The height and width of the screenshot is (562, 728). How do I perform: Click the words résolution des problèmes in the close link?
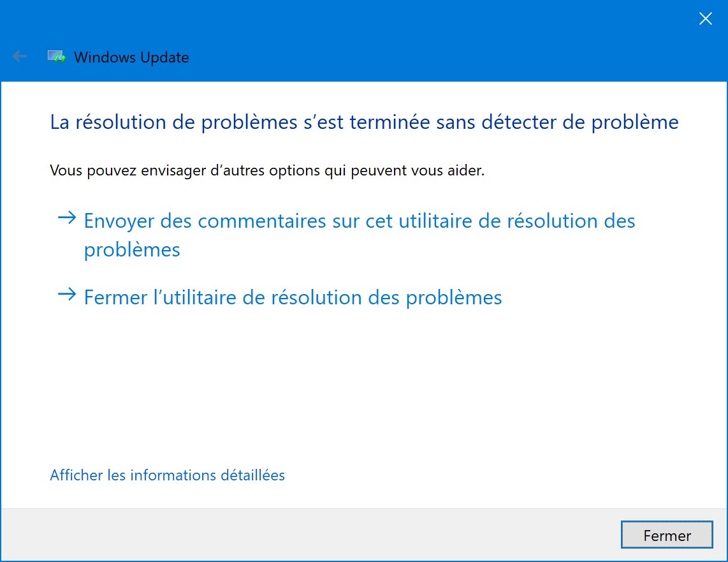pos(386,298)
